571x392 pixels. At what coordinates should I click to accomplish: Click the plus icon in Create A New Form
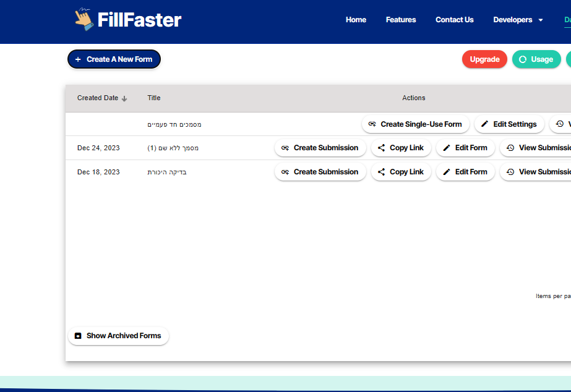coord(78,59)
